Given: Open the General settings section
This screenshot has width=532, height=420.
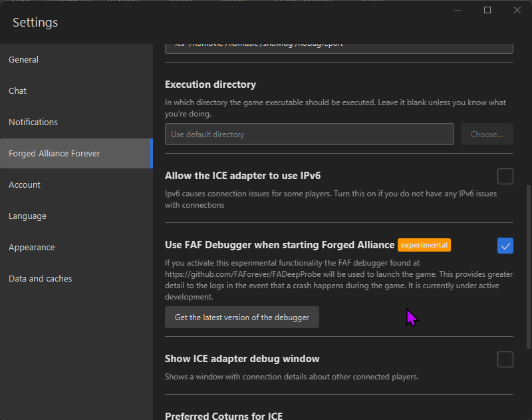Looking at the screenshot, I should click(x=76, y=60).
